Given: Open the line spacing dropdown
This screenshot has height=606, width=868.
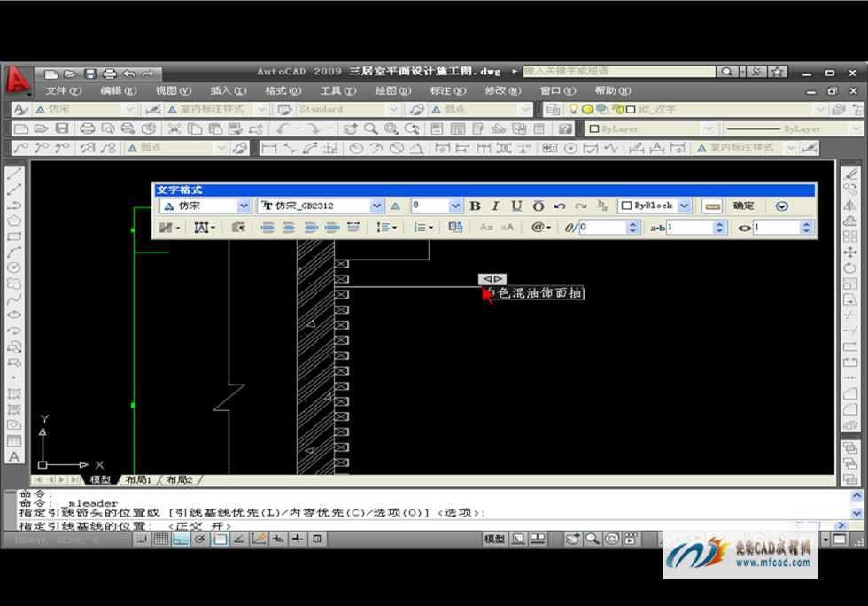Looking at the screenshot, I should tap(386, 228).
